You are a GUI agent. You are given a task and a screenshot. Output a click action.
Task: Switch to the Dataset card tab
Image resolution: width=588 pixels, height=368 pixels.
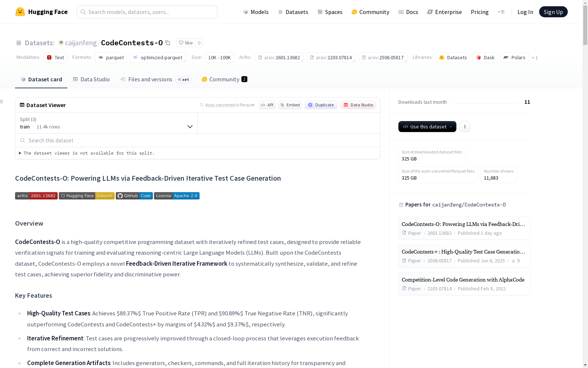coord(41,79)
